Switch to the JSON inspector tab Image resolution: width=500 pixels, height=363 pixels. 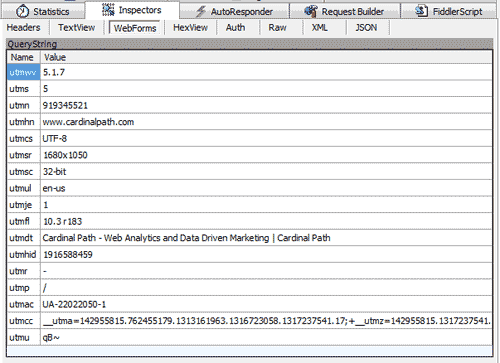366,27
